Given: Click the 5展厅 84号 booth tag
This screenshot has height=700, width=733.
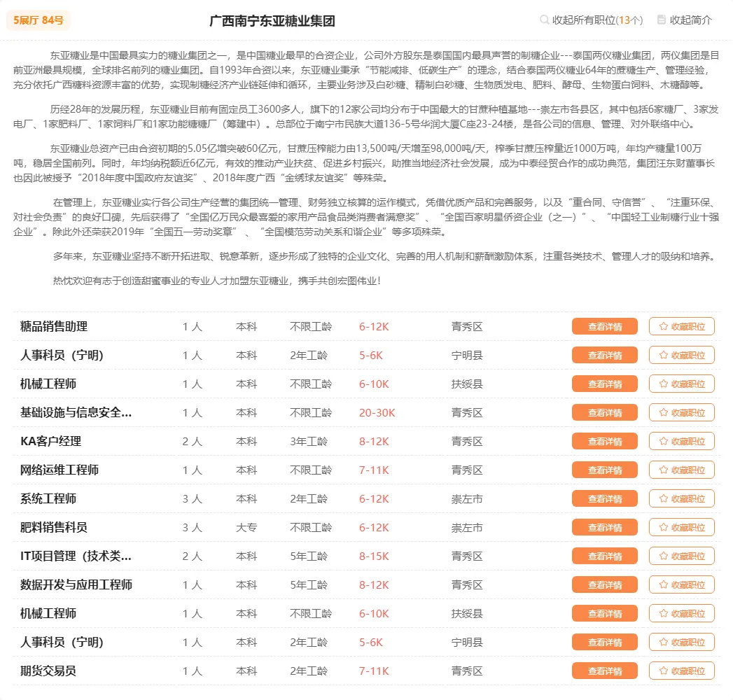Looking at the screenshot, I should 39,20.
